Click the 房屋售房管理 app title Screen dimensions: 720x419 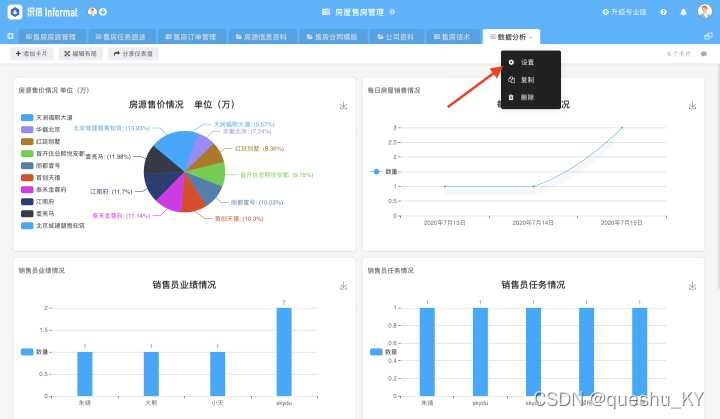[x=359, y=12]
